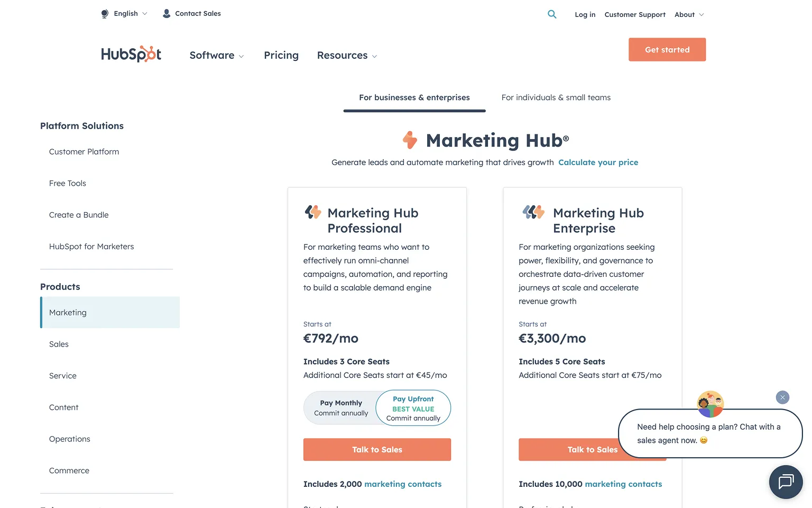Select Pay Upfront best value option
This screenshot has height=508, width=812.
click(413, 408)
